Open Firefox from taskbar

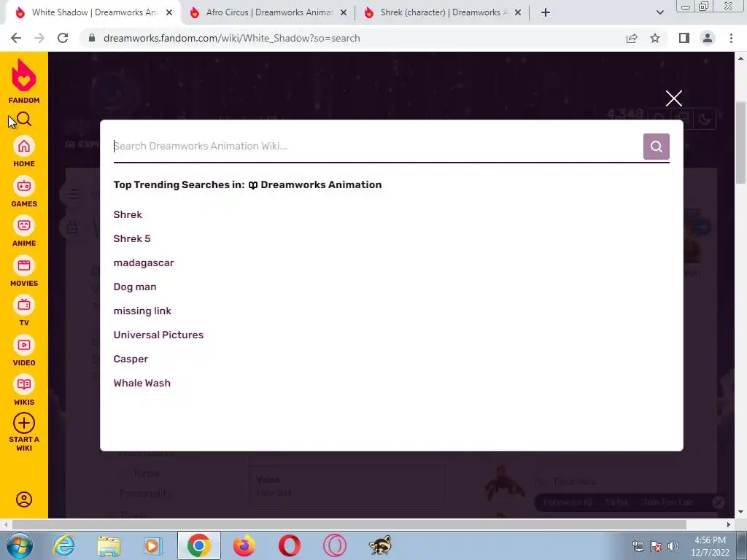(x=244, y=545)
